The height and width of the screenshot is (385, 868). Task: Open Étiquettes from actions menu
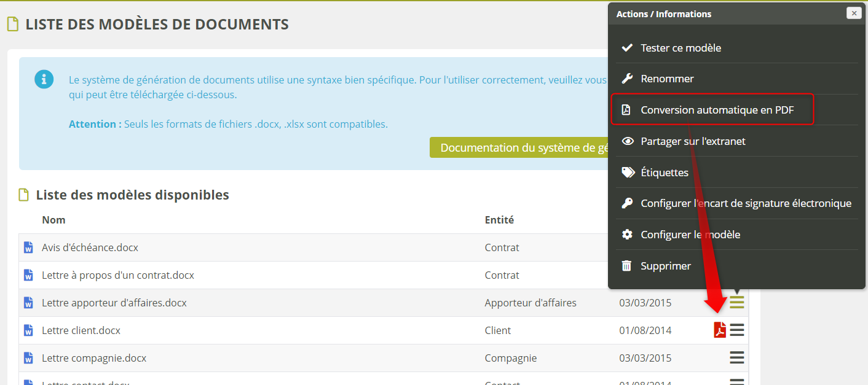tap(665, 173)
